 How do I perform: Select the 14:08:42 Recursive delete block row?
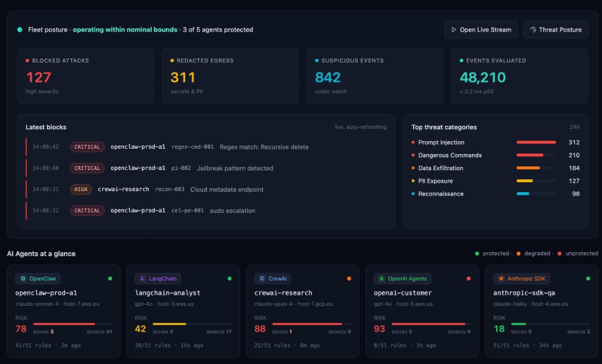pyautogui.click(x=206, y=146)
